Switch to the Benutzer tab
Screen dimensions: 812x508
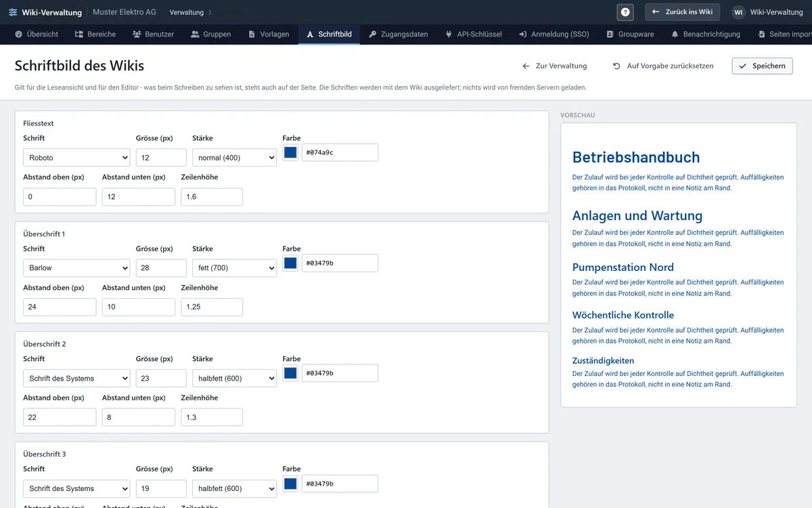click(x=154, y=34)
